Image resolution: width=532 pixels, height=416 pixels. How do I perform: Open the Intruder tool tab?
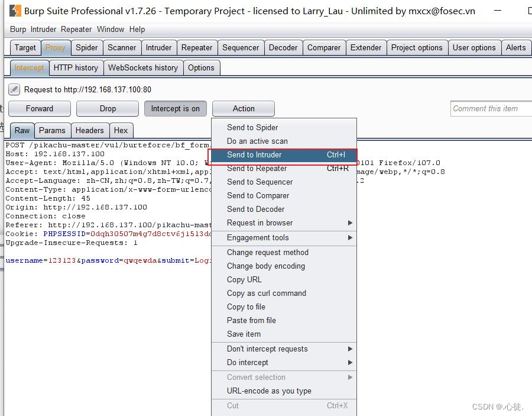pyautogui.click(x=159, y=48)
